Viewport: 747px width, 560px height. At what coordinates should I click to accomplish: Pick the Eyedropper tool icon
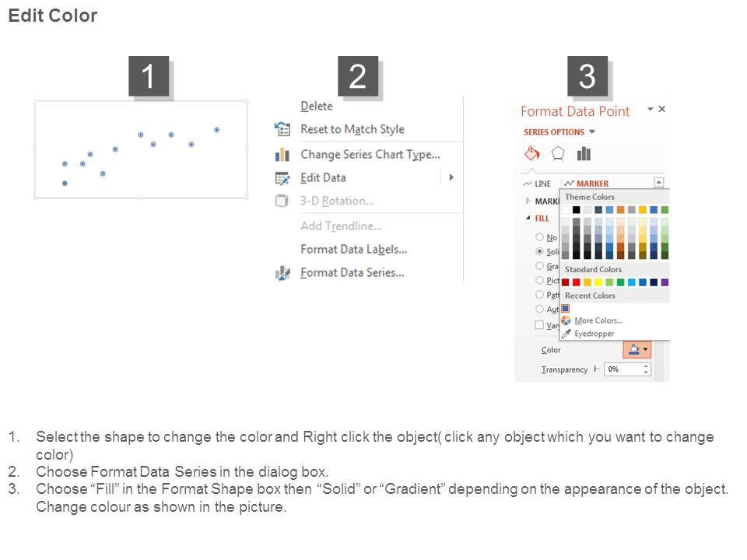[x=566, y=334]
